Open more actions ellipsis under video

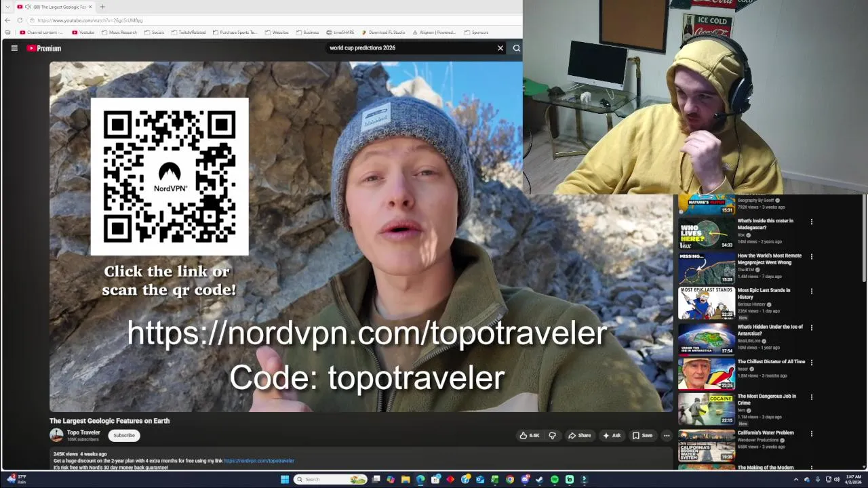click(667, 435)
